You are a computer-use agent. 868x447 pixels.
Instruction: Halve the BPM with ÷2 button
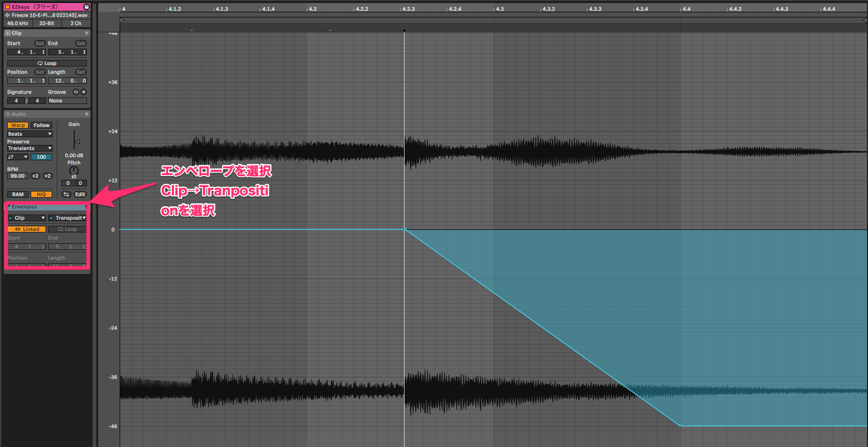pyautogui.click(x=35, y=176)
